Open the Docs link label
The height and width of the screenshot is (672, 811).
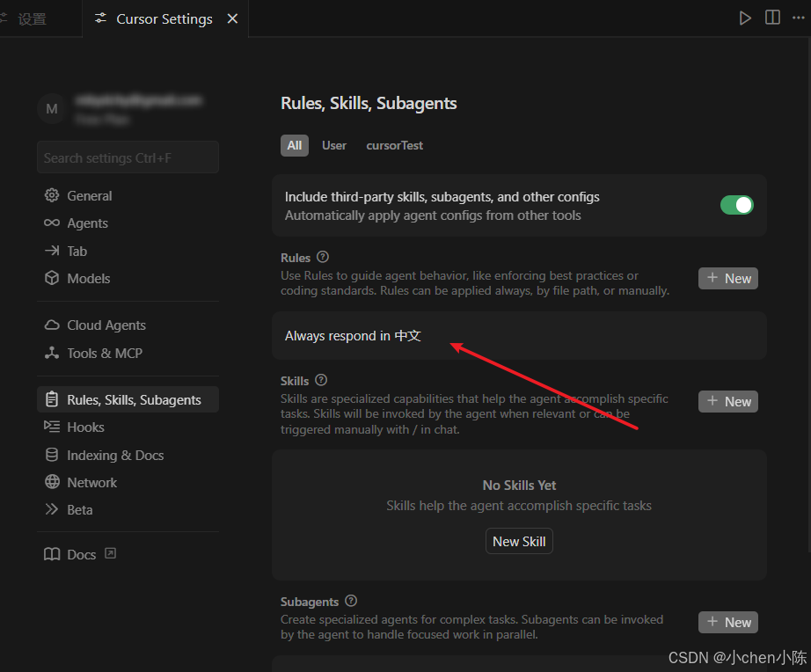(82, 554)
